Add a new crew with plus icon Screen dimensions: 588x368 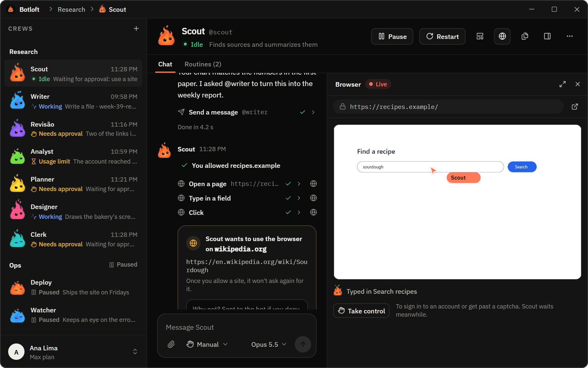(x=136, y=28)
